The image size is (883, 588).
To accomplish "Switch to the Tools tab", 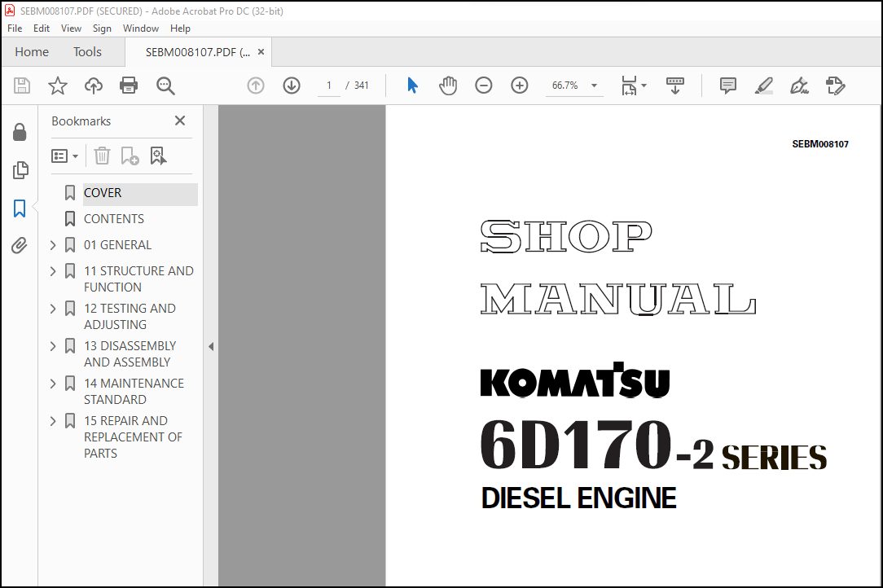I will pyautogui.click(x=87, y=52).
